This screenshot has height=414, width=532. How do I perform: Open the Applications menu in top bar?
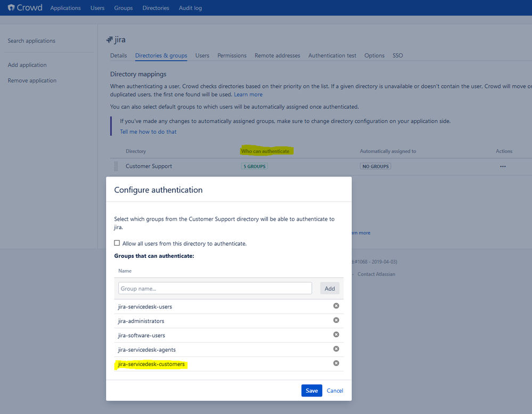pyautogui.click(x=66, y=8)
